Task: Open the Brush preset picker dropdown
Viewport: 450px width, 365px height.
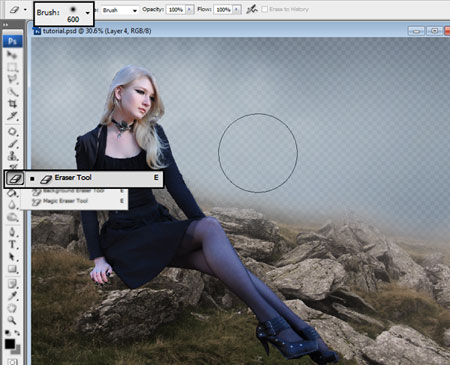Action: point(87,13)
